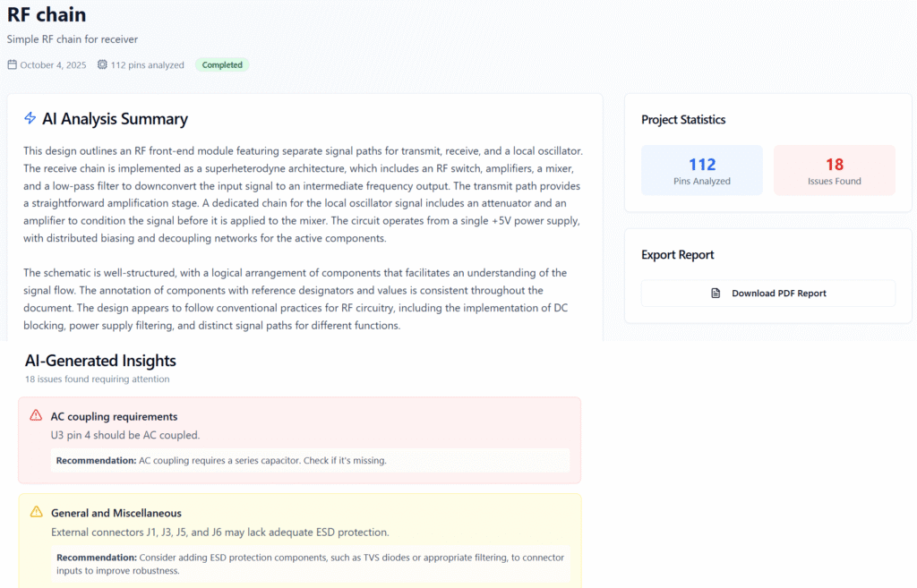Click the AI-Generated Insights heading
This screenshot has height=588, width=917.
tap(100, 361)
